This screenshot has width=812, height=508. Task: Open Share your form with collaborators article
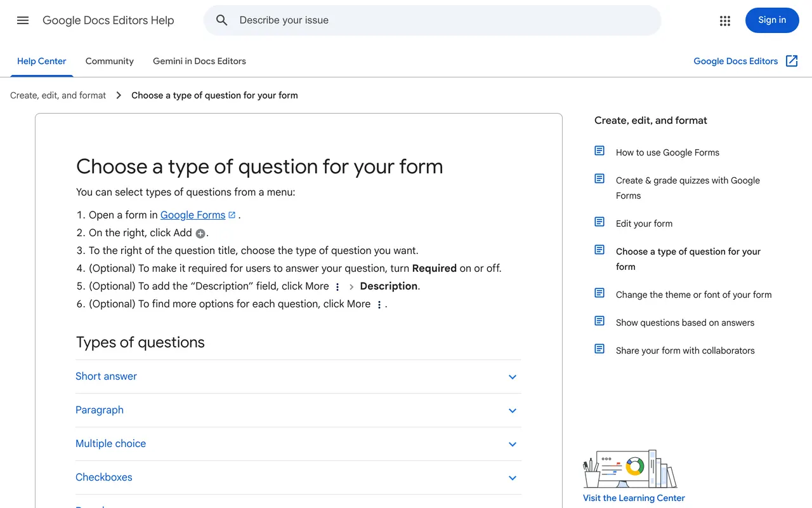pos(685,351)
